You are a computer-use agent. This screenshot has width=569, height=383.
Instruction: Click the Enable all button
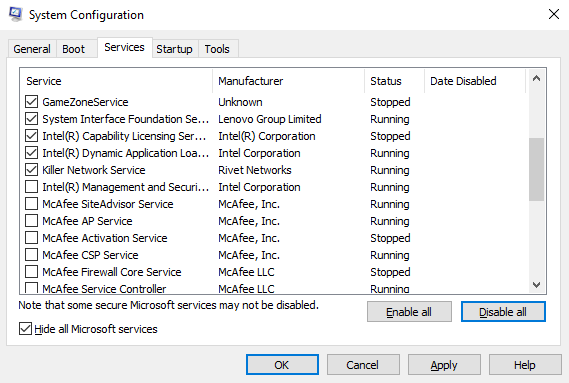pyautogui.click(x=409, y=312)
